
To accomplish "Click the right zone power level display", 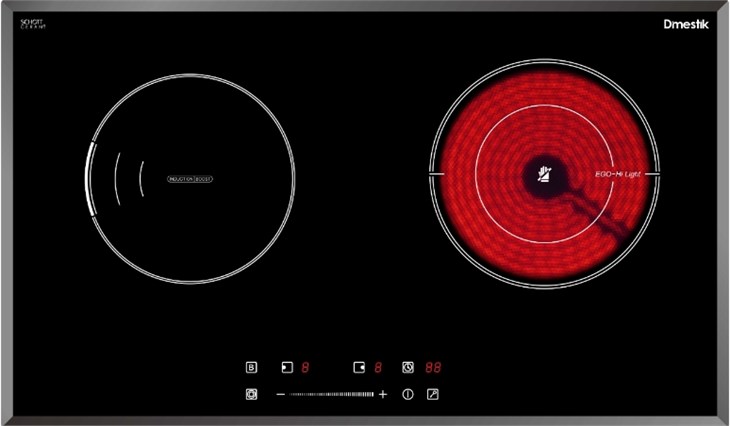I will (x=378, y=367).
